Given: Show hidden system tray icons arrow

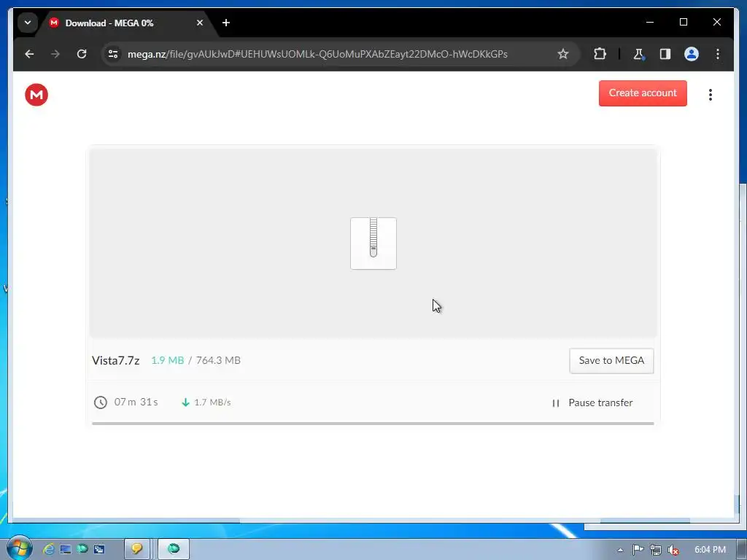Looking at the screenshot, I should (x=620, y=550).
